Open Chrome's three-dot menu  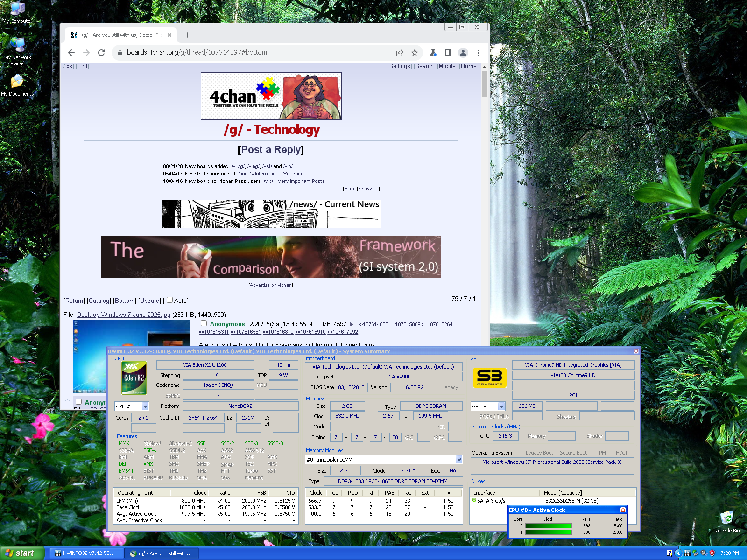[x=478, y=53]
